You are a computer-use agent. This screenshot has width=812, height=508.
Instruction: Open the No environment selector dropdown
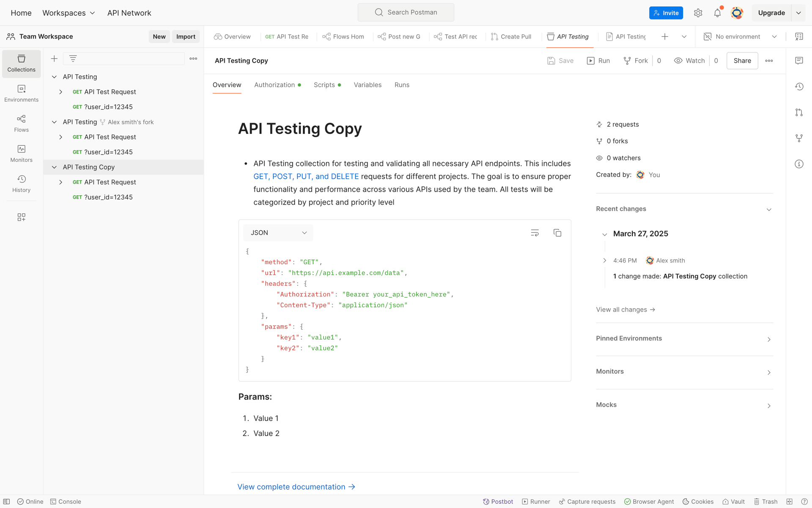point(740,37)
